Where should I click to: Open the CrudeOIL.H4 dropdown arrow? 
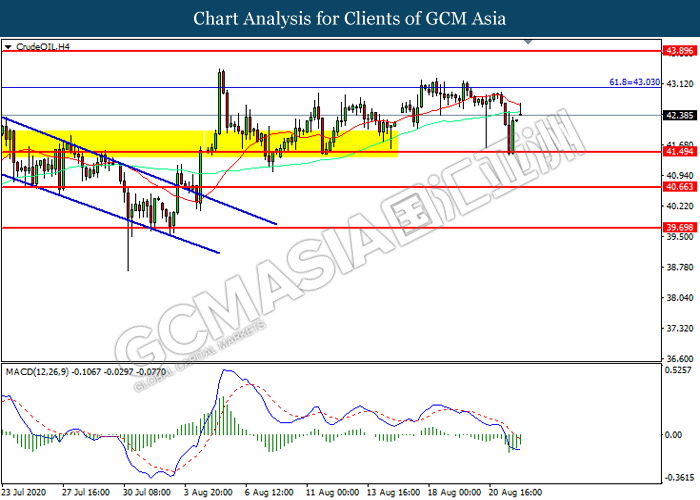click(x=8, y=47)
